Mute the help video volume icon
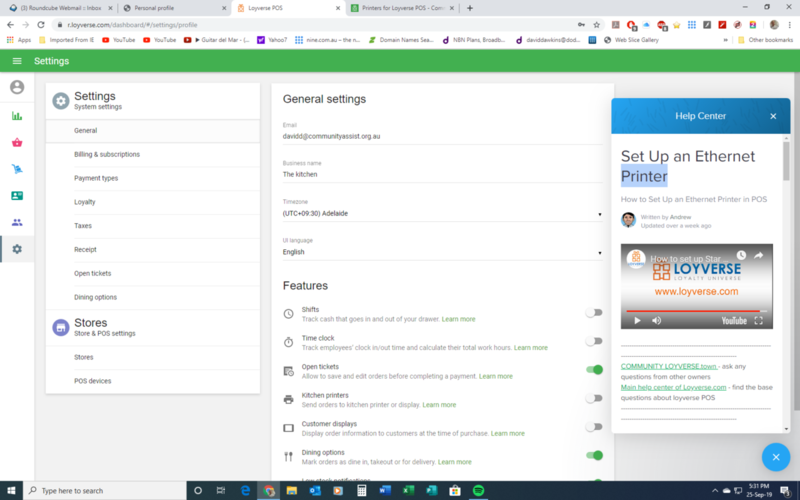 point(657,320)
